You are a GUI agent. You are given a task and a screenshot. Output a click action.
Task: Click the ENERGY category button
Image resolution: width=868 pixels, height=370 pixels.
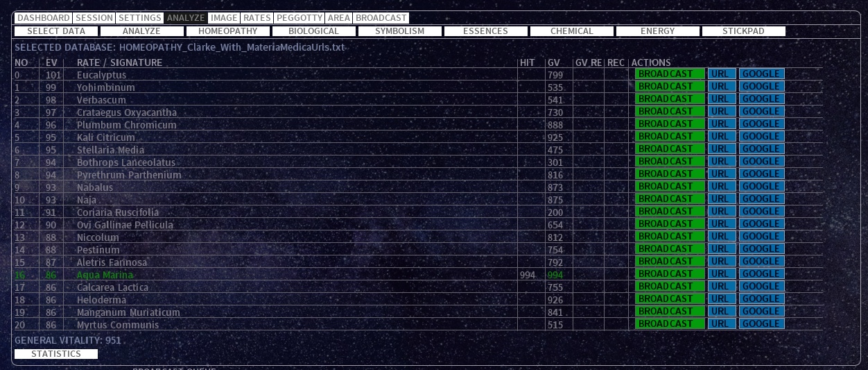tap(657, 31)
